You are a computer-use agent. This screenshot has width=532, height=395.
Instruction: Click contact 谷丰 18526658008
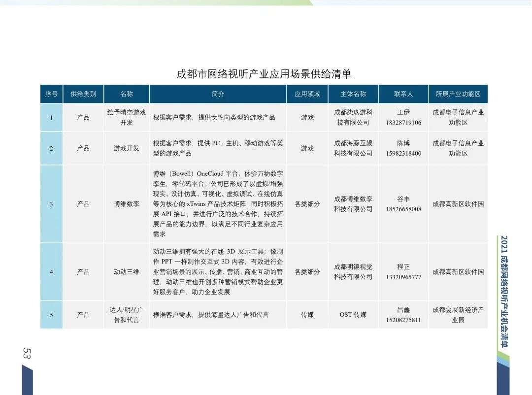pos(403,204)
